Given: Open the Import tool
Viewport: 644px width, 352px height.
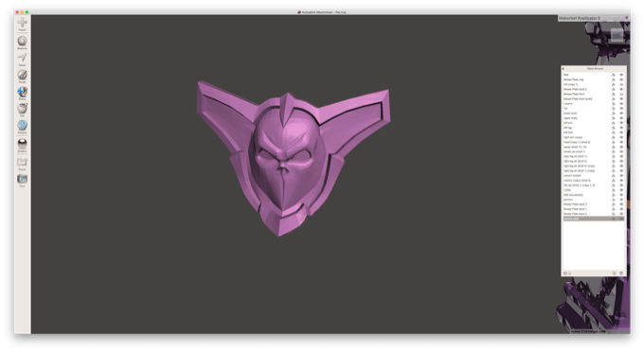Looking at the screenshot, I should coord(22,24).
